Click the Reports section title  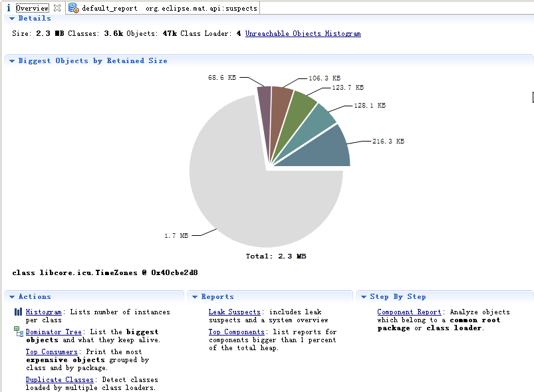[x=217, y=297]
